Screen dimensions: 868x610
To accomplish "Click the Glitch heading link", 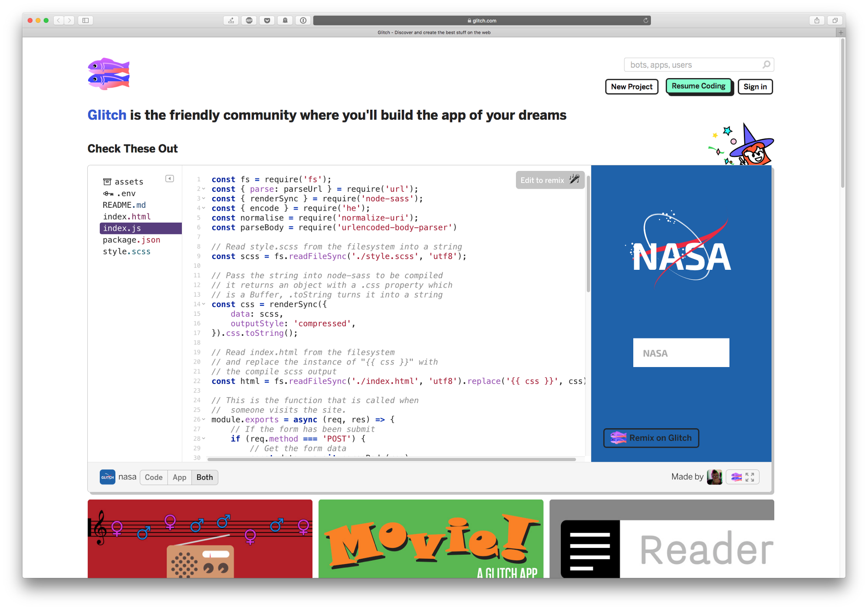I will (107, 115).
